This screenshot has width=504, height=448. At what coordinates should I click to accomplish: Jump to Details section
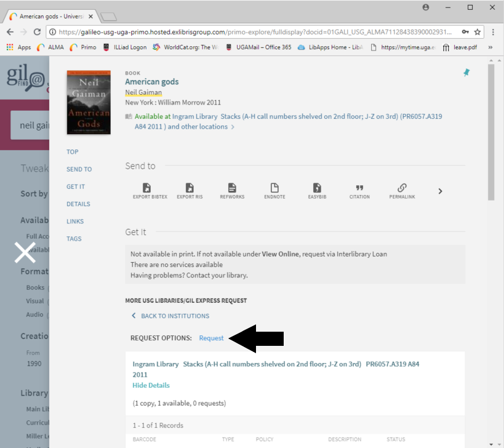(78, 204)
